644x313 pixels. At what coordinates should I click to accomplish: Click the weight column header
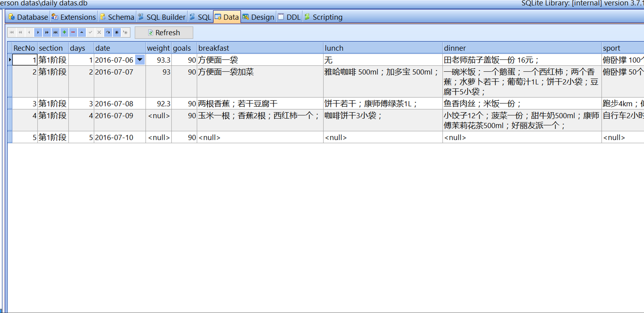coord(158,48)
